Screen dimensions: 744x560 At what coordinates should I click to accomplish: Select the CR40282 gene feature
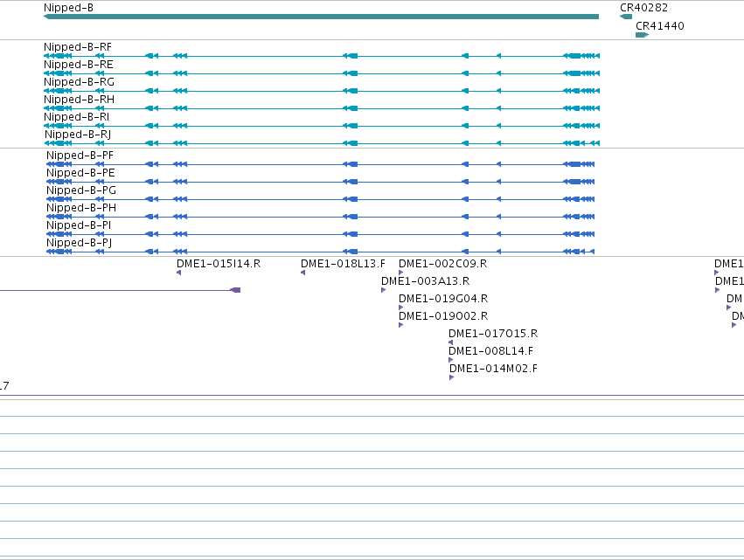626,17
